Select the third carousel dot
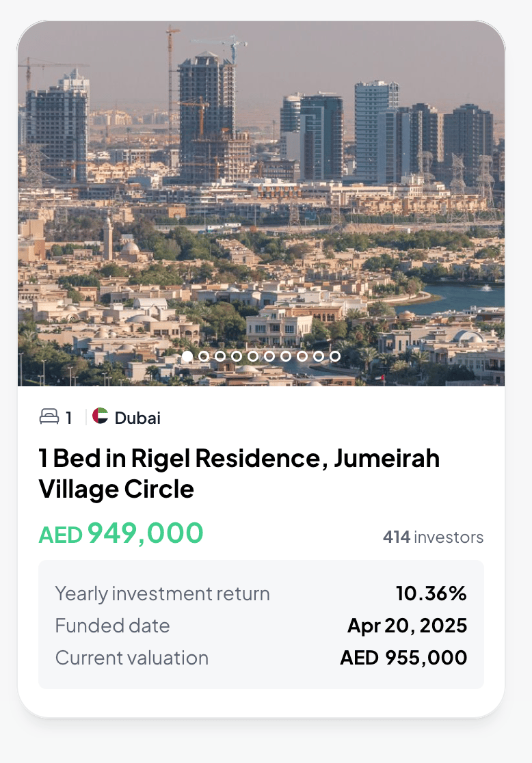 pyautogui.click(x=220, y=356)
